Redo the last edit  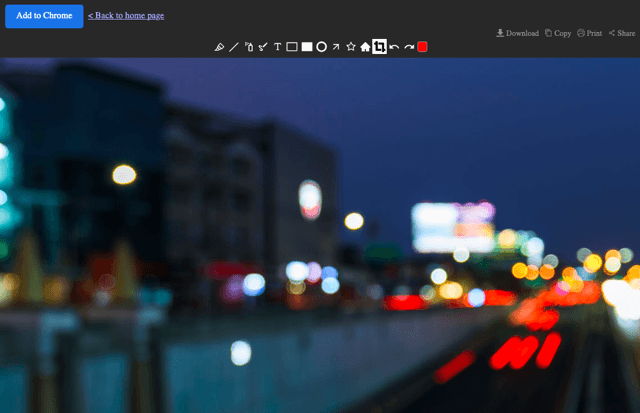409,47
